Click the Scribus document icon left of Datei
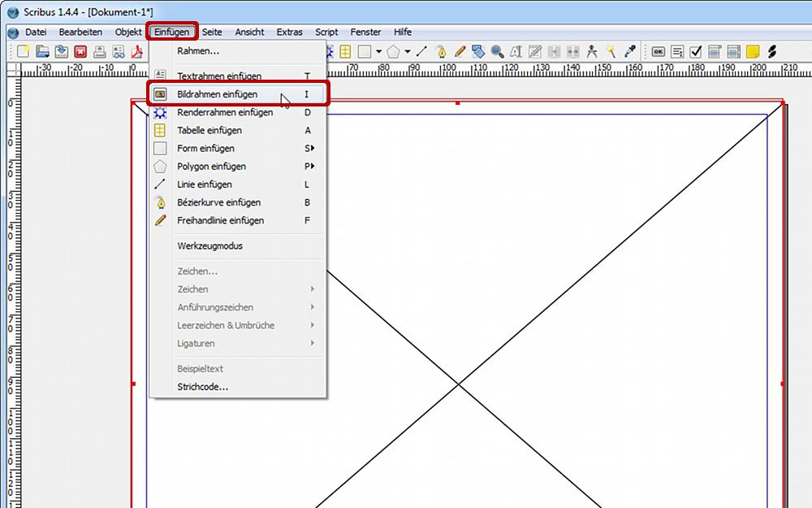The image size is (812, 508). [x=14, y=33]
